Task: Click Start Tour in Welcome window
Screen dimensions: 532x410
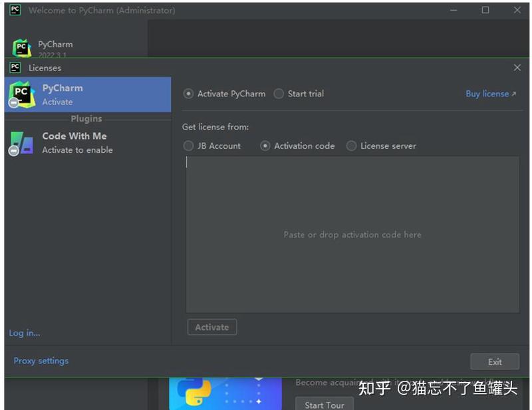Action: pyautogui.click(x=325, y=405)
